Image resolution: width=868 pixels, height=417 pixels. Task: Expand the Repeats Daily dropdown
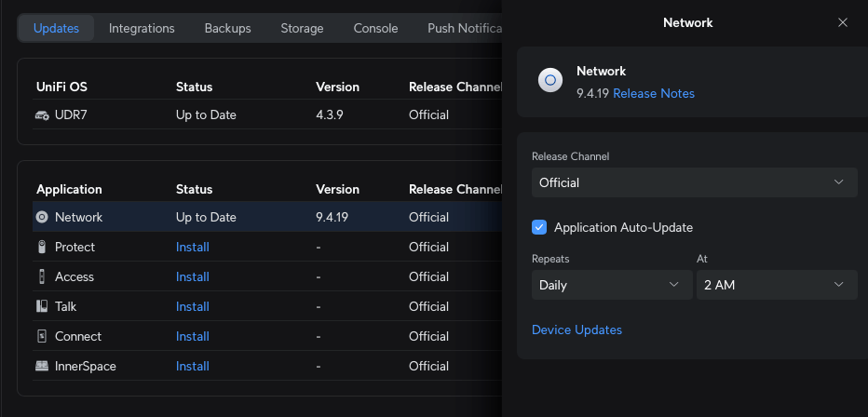610,285
